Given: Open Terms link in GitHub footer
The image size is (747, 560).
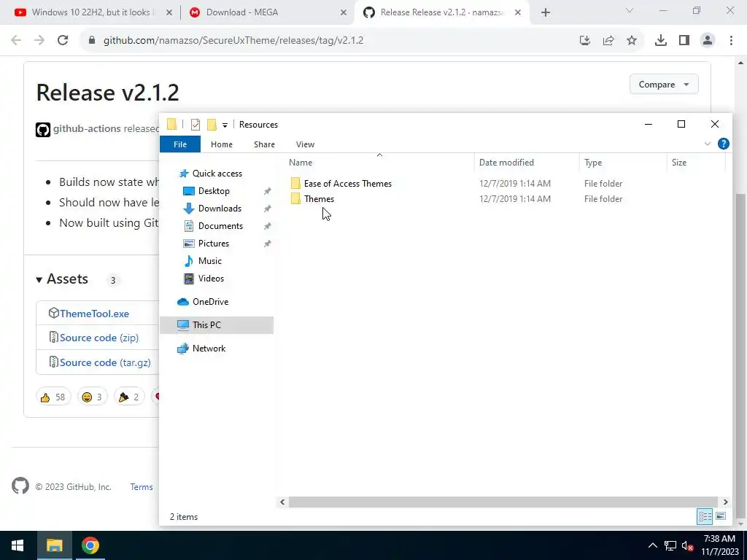Looking at the screenshot, I should 142,487.
